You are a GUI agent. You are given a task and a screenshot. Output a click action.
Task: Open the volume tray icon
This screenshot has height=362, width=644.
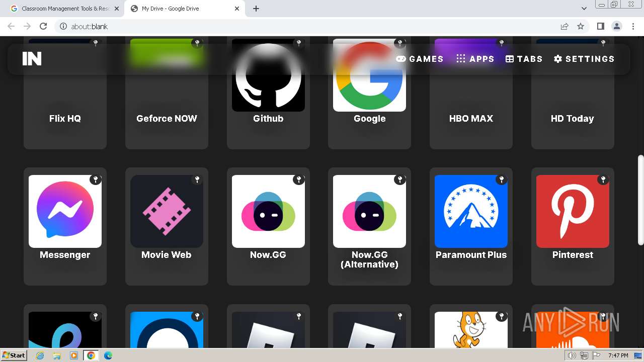coord(572,355)
